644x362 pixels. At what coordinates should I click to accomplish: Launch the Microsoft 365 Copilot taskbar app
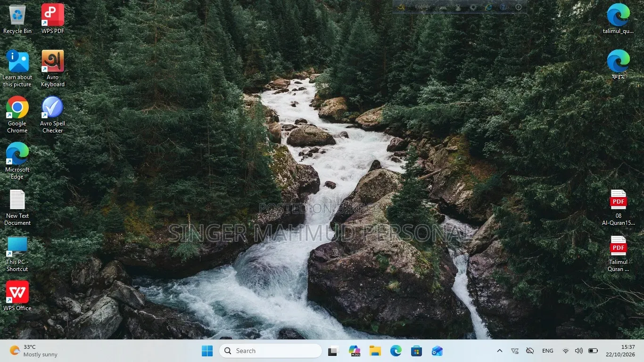(354, 351)
